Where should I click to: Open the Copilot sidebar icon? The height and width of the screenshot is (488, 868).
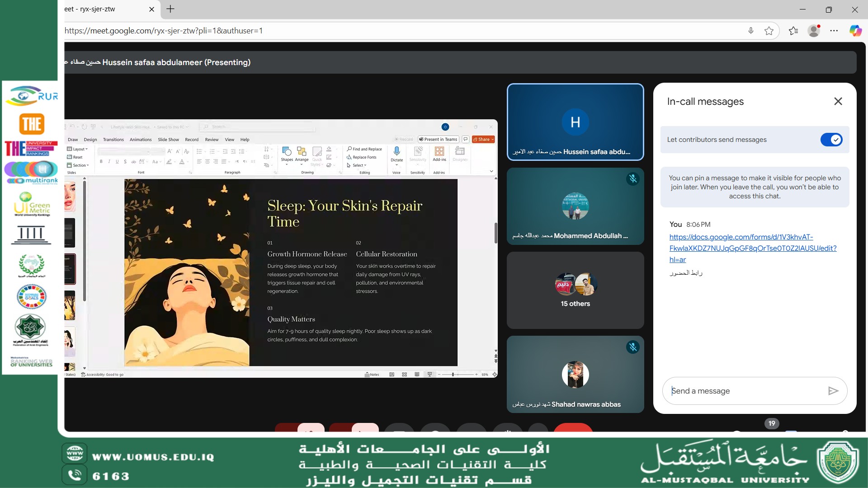tap(855, 31)
